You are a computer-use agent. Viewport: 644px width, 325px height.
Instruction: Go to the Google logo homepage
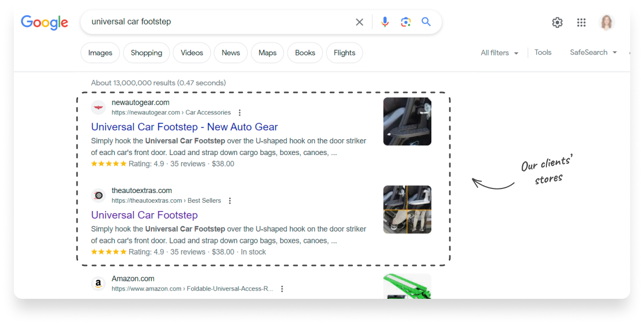pyautogui.click(x=45, y=23)
